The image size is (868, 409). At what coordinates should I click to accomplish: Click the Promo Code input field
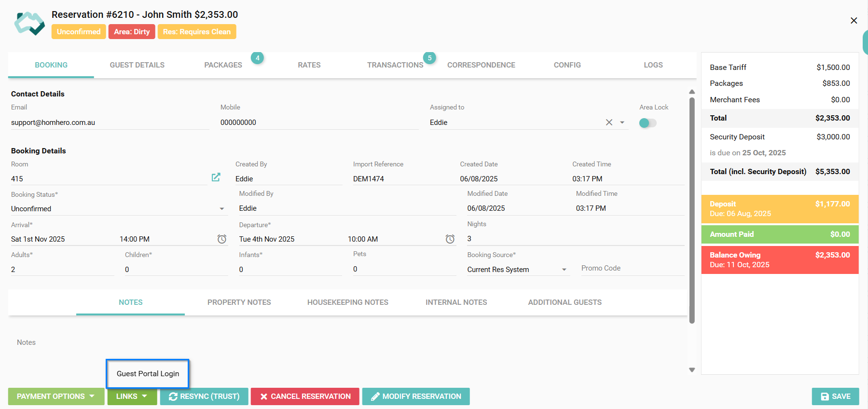[x=632, y=269]
